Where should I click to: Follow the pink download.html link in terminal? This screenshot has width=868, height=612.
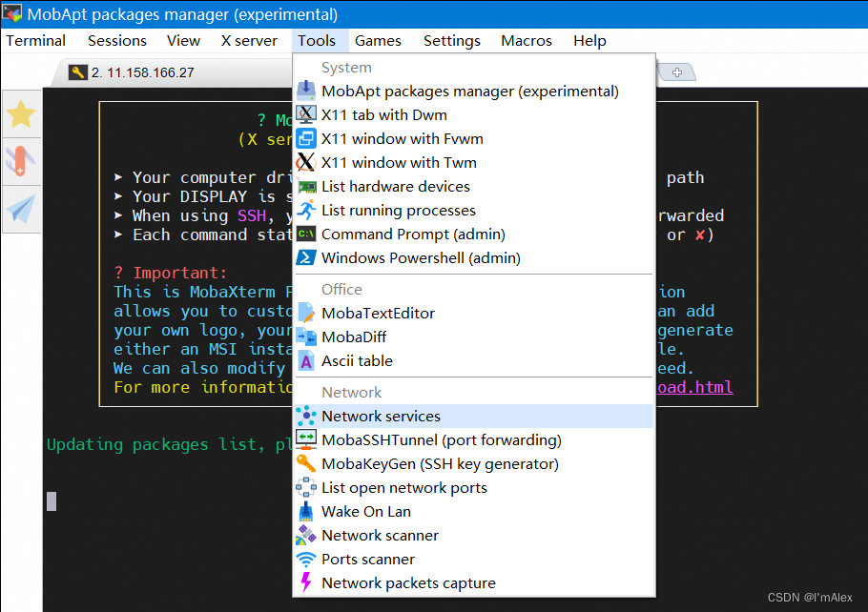coord(694,387)
